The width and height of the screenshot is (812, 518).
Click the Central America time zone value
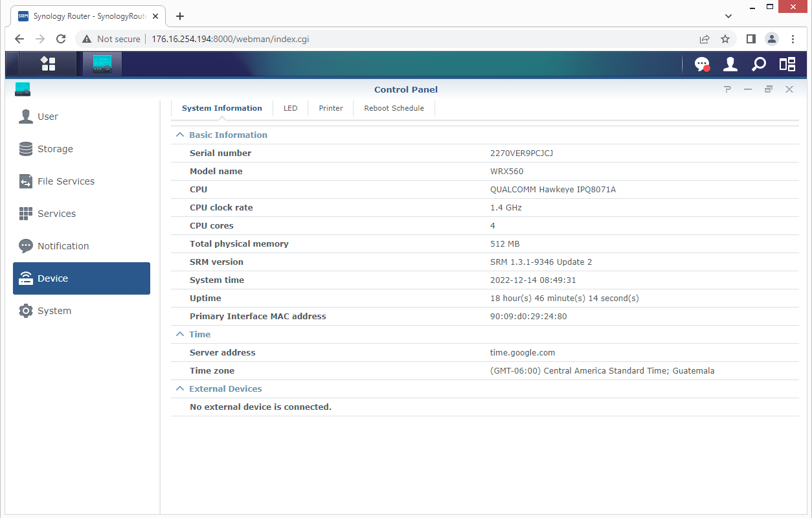pos(602,371)
